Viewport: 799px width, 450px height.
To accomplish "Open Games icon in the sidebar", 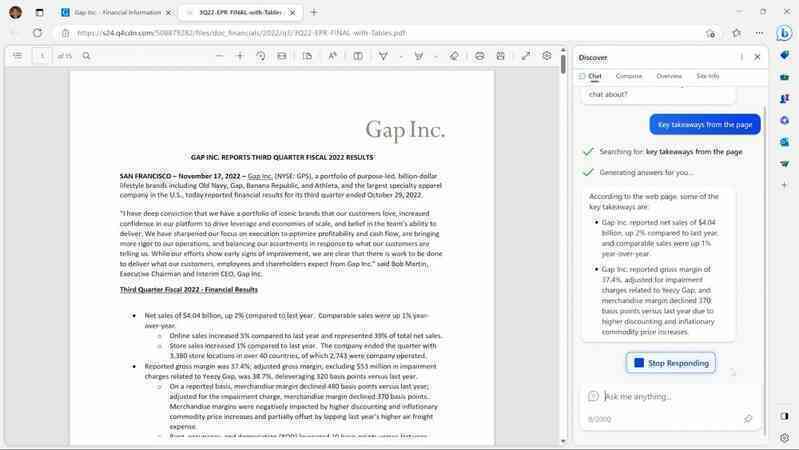I will point(785,98).
